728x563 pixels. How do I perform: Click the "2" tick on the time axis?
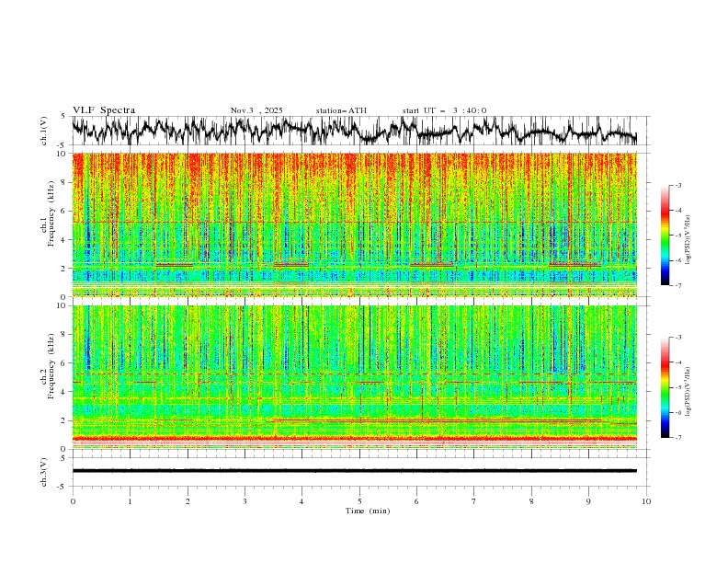(188, 501)
